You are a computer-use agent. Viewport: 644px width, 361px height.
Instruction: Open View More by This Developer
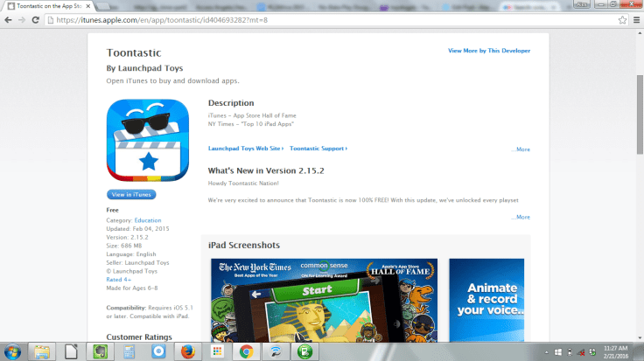(489, 51)
